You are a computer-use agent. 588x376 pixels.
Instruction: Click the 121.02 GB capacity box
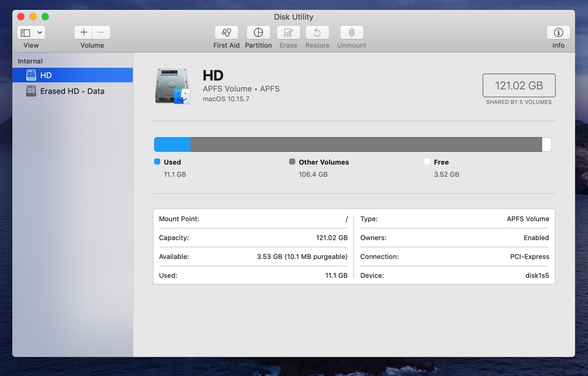click(519, 85)
